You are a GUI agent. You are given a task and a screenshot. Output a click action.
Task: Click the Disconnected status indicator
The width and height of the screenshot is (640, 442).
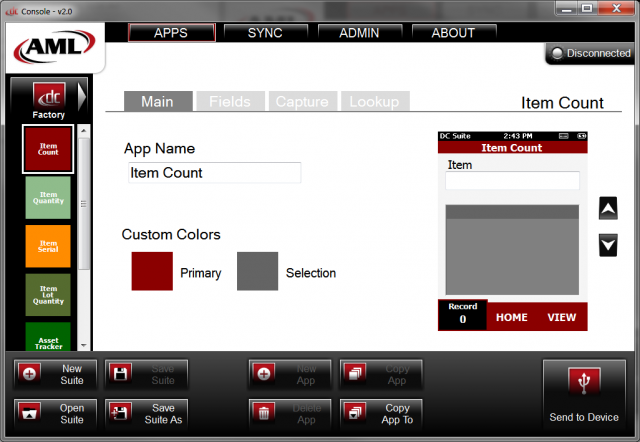coord(591,53)
